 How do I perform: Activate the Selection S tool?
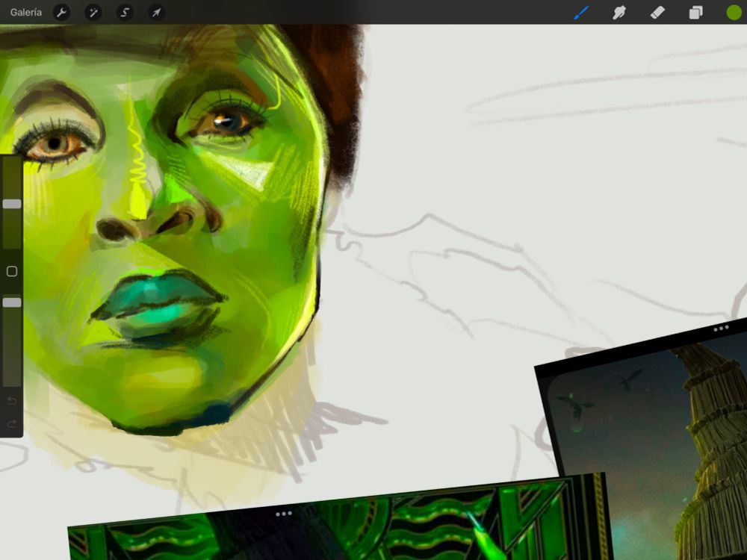(x=125, y=13)
